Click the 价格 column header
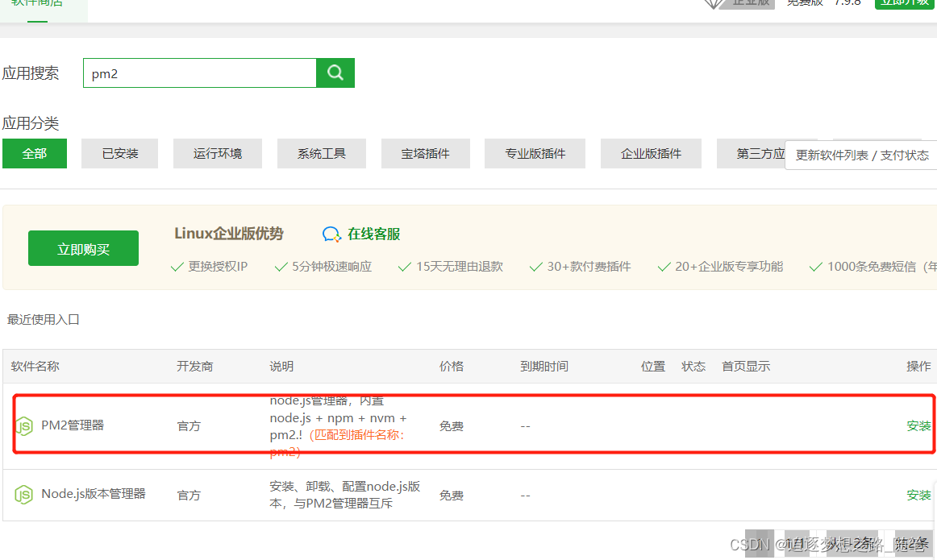The width and height of the screenshot is (937, 560). (x=452, y=366)
